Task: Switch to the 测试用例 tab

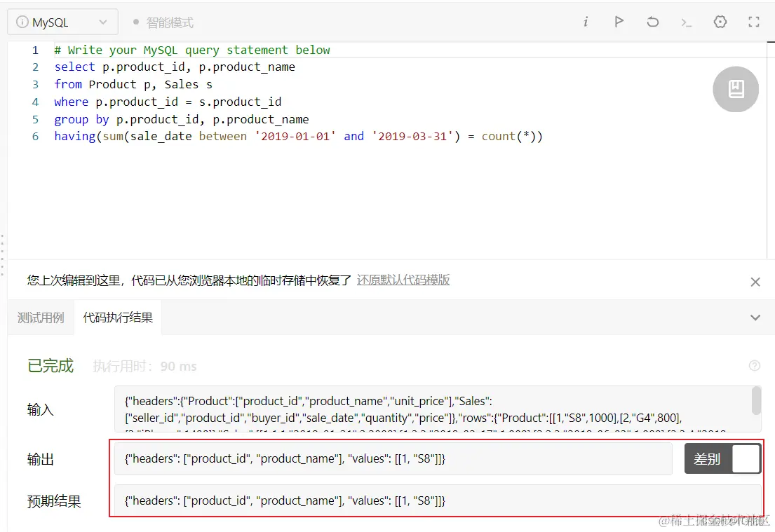Action: [x=41, y=318]
